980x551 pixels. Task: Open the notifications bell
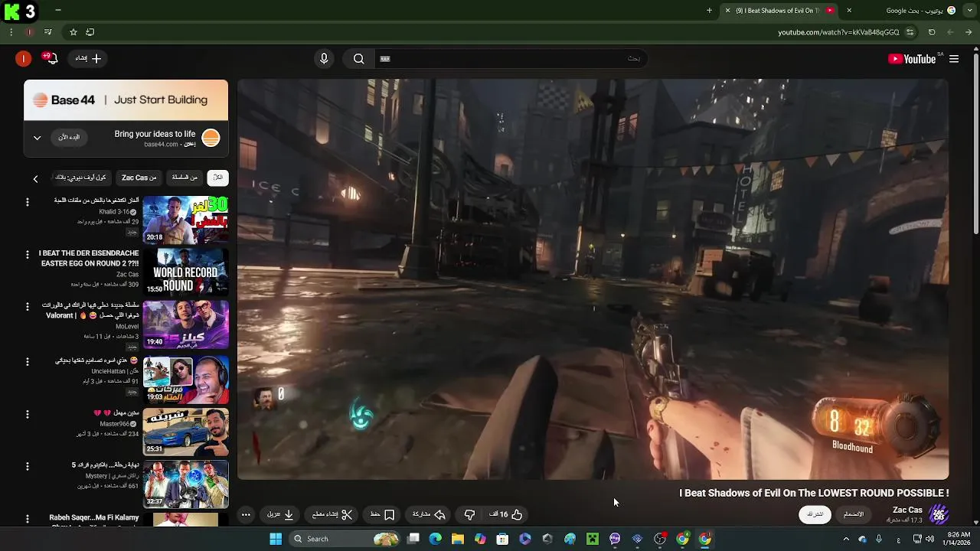click(51, 59)
